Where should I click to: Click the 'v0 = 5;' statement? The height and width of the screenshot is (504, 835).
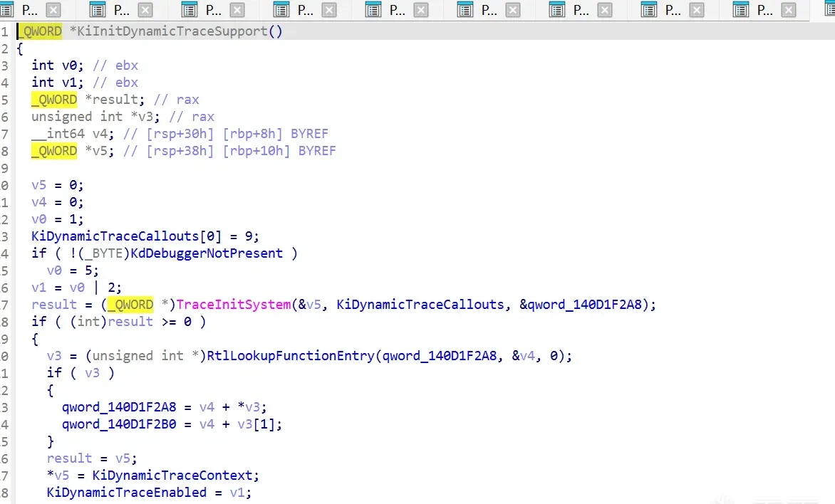73,271
